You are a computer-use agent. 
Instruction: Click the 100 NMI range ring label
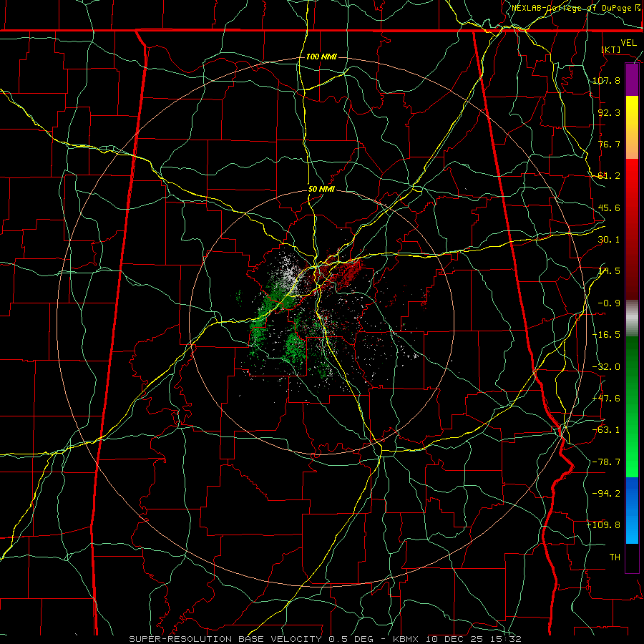[x=321, y=57]
